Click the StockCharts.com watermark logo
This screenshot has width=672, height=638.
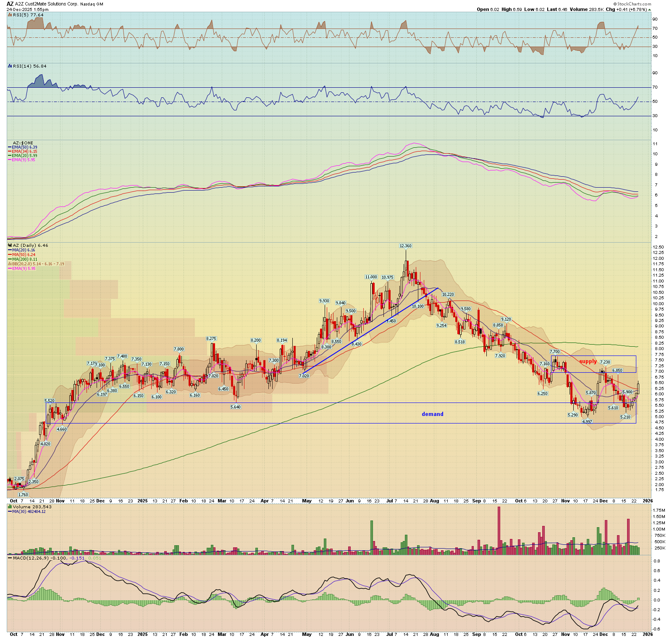click(634, 4)
